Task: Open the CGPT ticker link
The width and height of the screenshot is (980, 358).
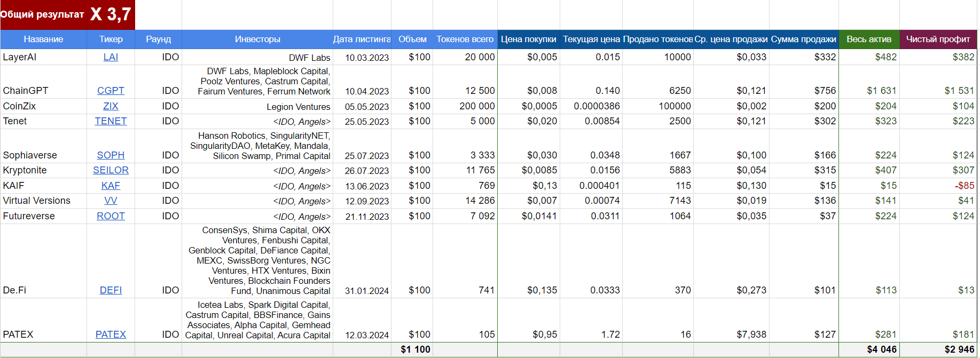Action: point(111,91)
